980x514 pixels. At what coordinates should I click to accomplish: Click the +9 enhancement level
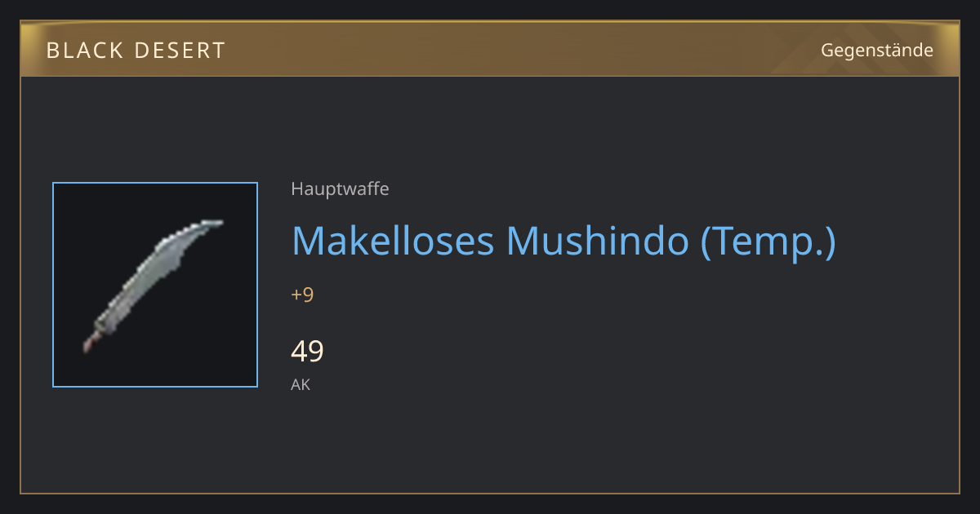[x=302, y=295]
